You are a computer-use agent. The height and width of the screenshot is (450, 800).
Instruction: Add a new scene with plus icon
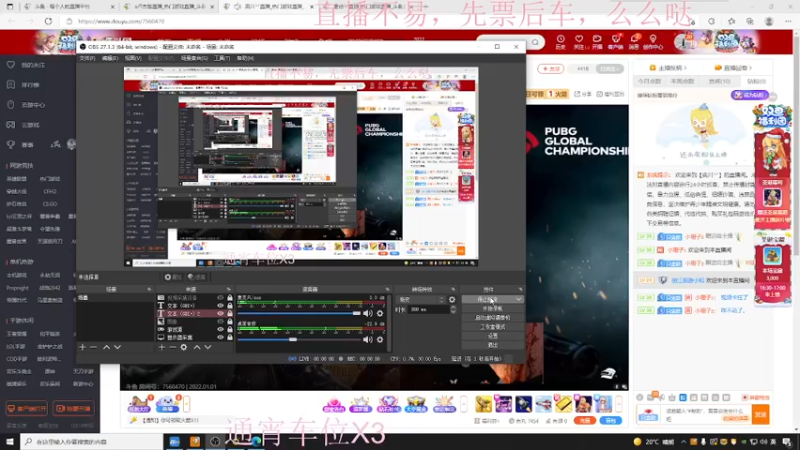(83, 347)
